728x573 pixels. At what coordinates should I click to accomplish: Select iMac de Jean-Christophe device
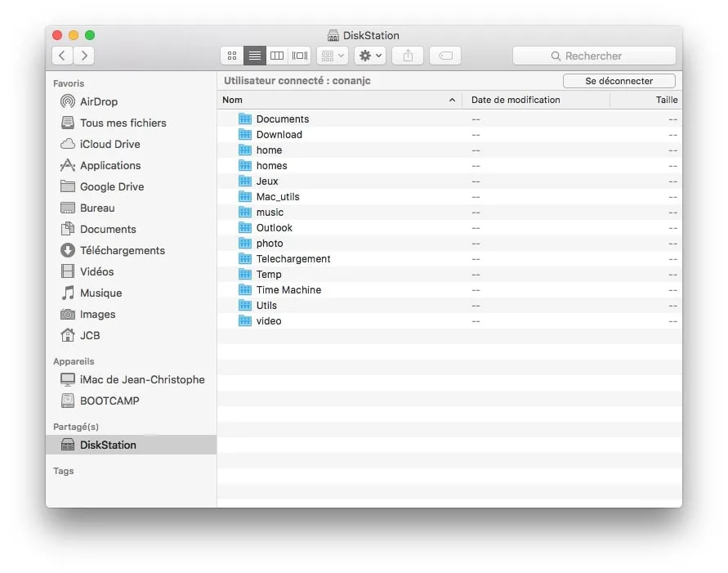click(x=132, y=379)
